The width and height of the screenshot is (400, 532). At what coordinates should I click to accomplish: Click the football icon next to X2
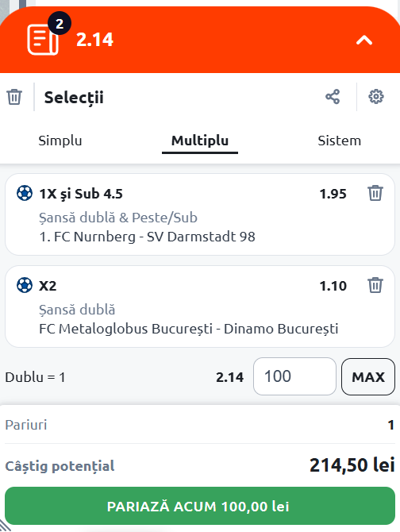(x=25, y=285)
